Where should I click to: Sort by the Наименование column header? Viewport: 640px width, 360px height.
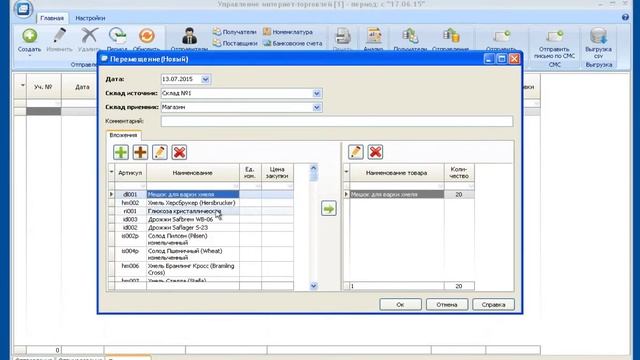(193, 173)
